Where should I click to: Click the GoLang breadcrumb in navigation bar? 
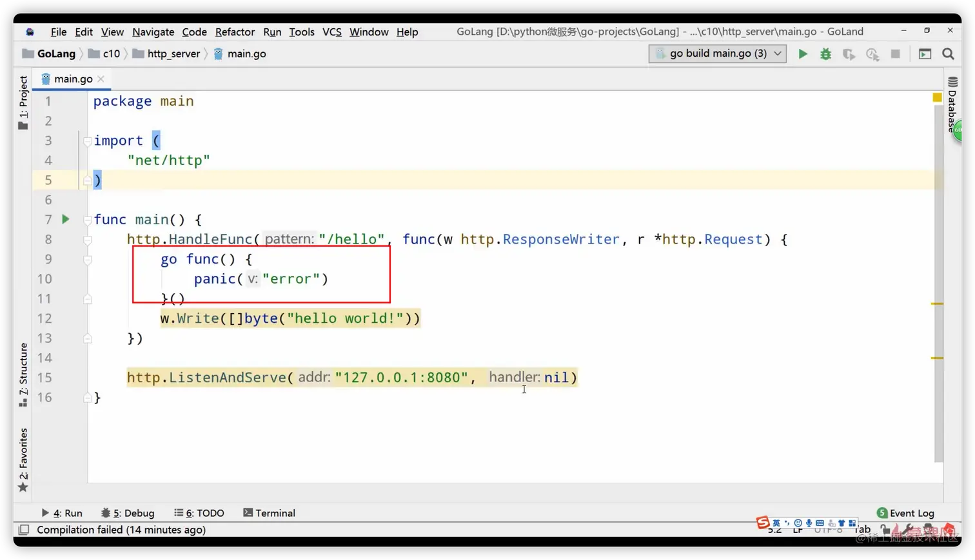pyautogui.click(x=50, y=53)
